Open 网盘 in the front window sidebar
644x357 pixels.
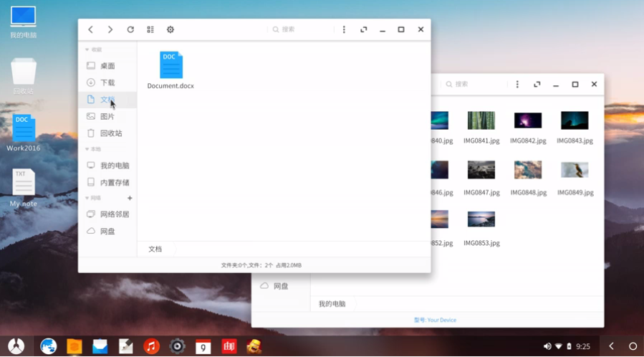point(107,232)
